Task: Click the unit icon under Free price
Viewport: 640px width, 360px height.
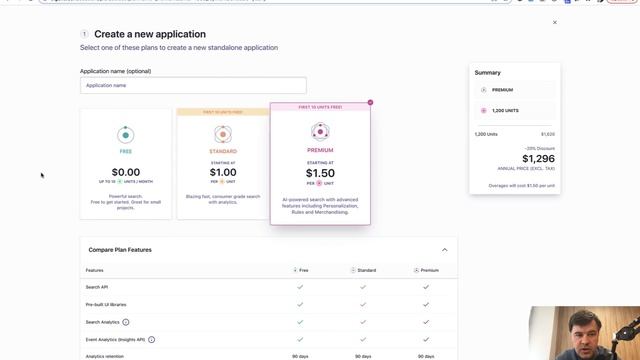Action: (x=120, y=181)
